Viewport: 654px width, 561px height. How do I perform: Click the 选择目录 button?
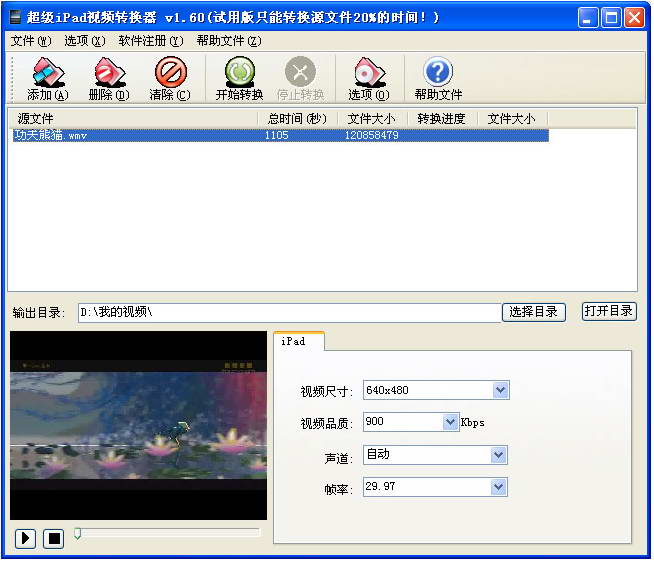pos(533,312)
